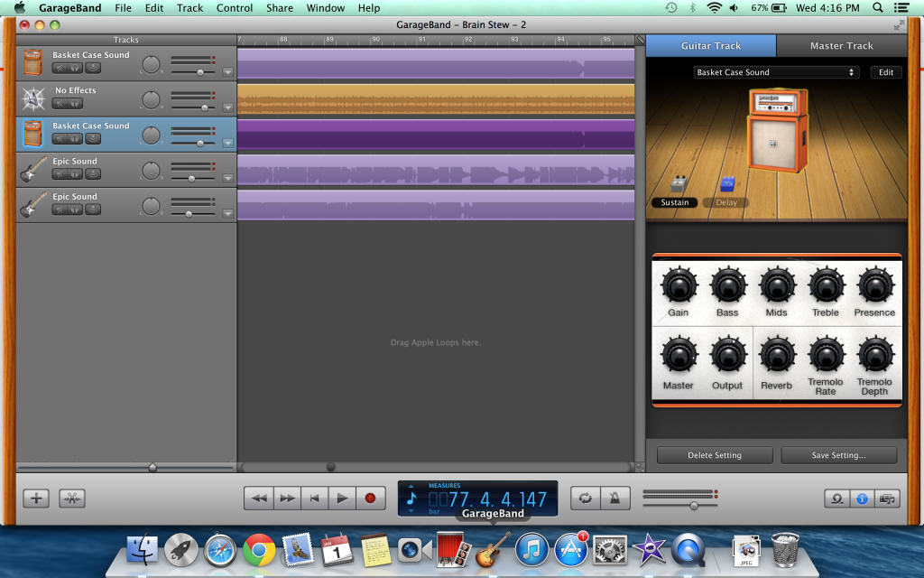The width and height of the screenshot is (924, 578).
Task: Launch Google Chrome from the Dock
Action: click(x=259, y=550)
